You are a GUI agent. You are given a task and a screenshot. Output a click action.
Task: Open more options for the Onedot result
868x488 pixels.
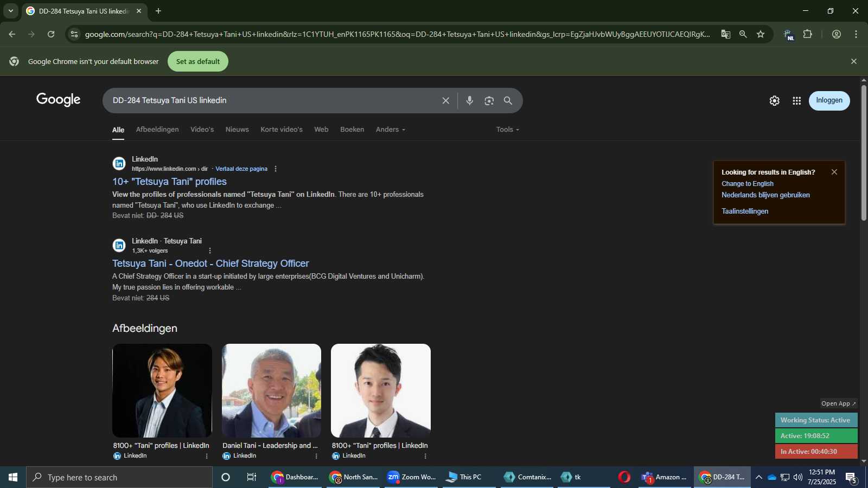tap(210, 251)
